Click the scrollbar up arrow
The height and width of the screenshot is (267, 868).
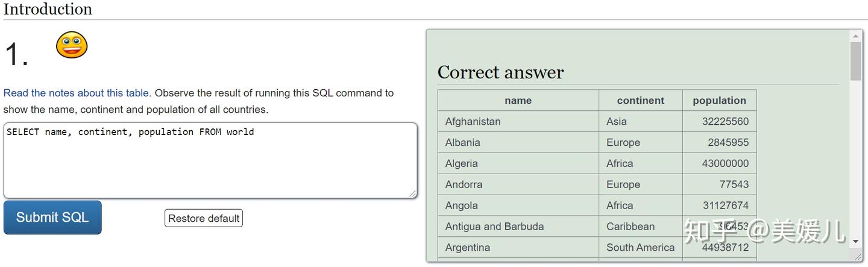(x=856, y=36)
